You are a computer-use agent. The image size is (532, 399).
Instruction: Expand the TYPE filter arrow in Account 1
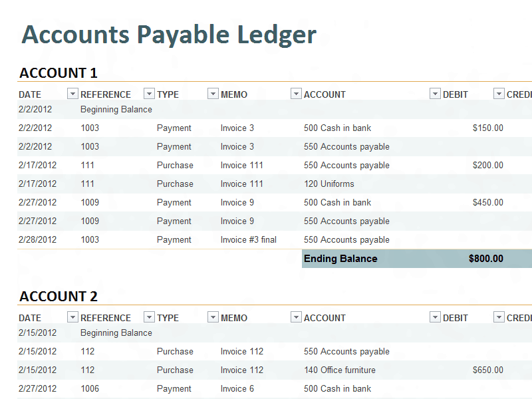coord(213,94)
